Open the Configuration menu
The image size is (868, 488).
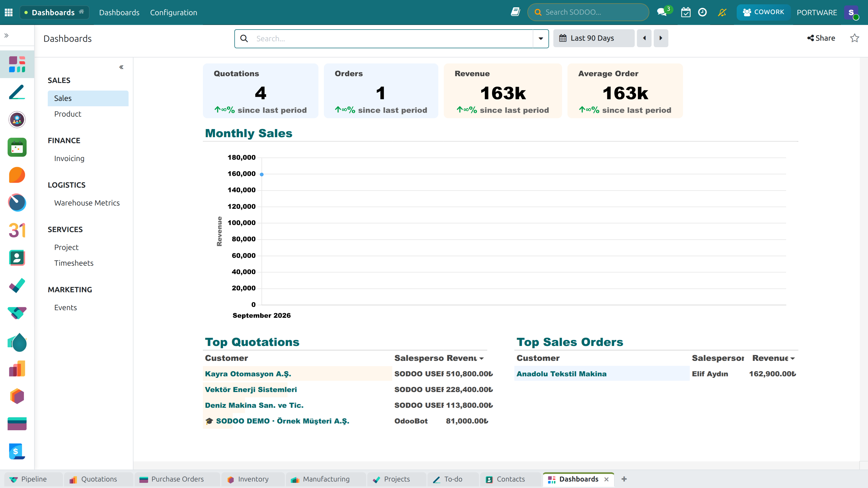[174, 12]
